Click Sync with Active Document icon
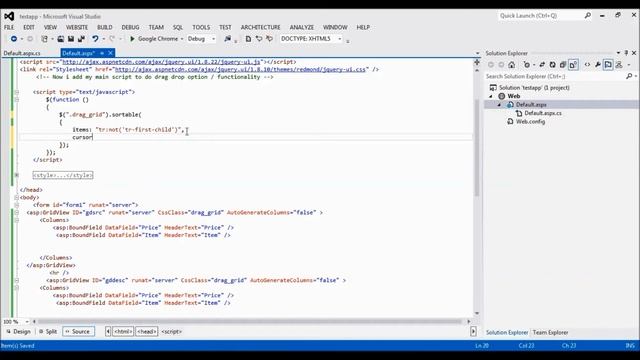 click(x=542, y=64)
